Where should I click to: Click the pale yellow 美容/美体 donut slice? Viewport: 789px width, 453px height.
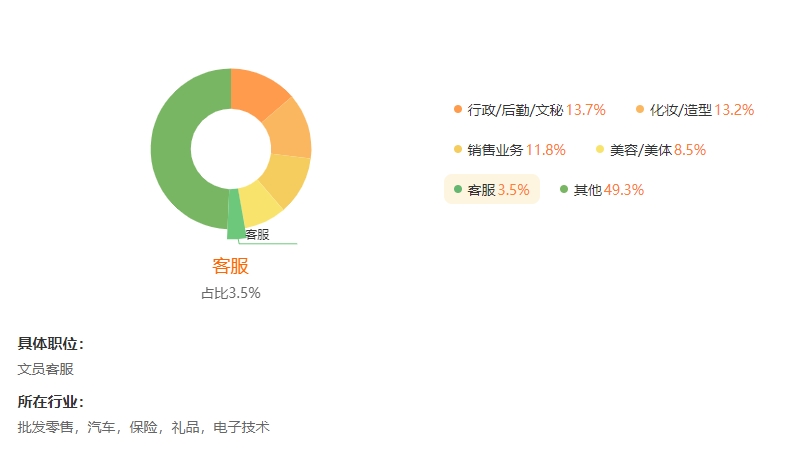(x=261, y=206)
